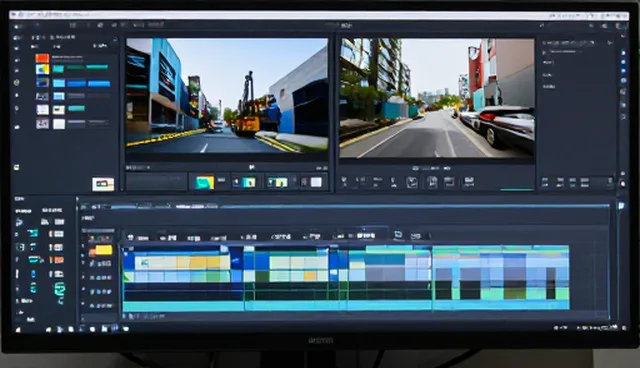Click the lowest icon in upper-left sidebar

(16, 167)
